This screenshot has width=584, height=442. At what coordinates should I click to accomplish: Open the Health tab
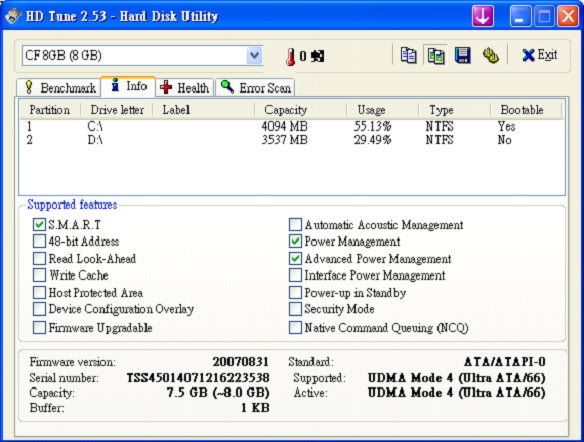click(185, 88)
